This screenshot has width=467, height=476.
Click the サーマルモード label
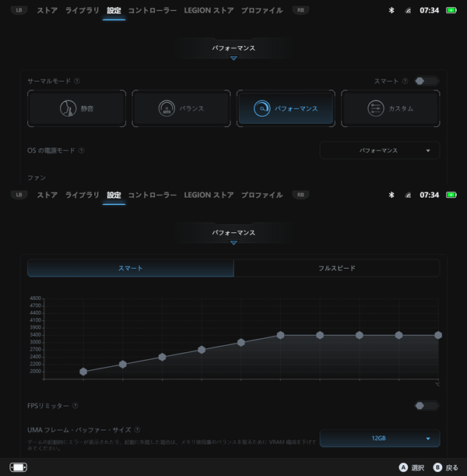(49, 81)
